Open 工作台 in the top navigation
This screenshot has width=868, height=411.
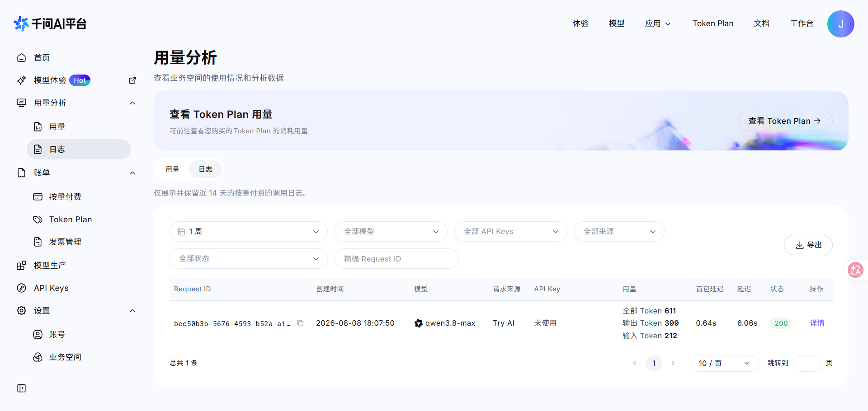click(x=802, y=23)
